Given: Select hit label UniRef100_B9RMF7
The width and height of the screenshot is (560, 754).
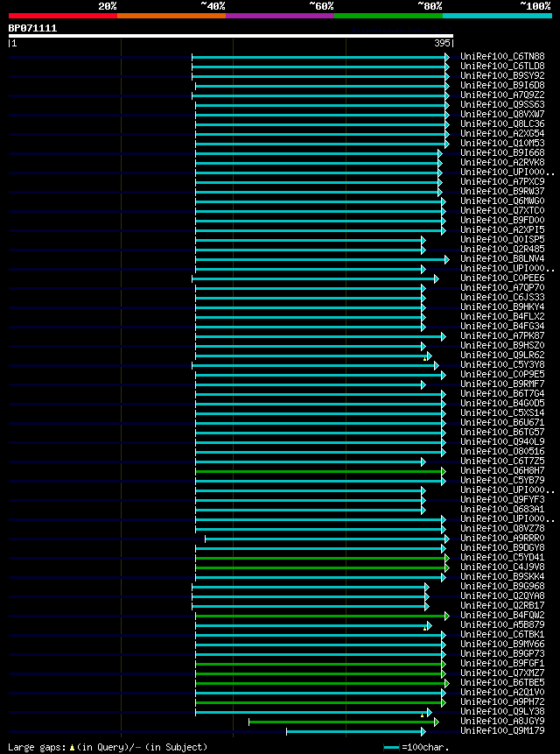Looking at the screenshot, I should tap(503, 384).
